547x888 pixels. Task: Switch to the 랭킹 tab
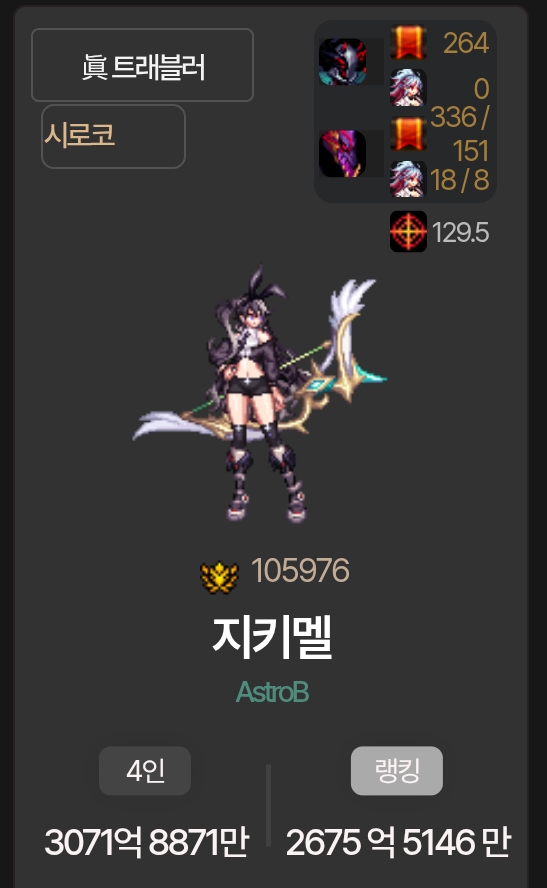pyautogui.click(x=397, y=771)
